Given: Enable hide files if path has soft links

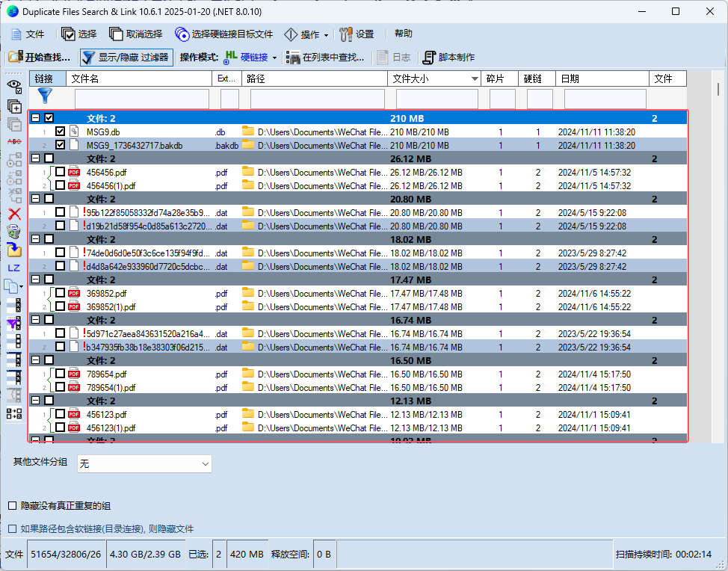Looking at the screenshot, I should [13, 528].
